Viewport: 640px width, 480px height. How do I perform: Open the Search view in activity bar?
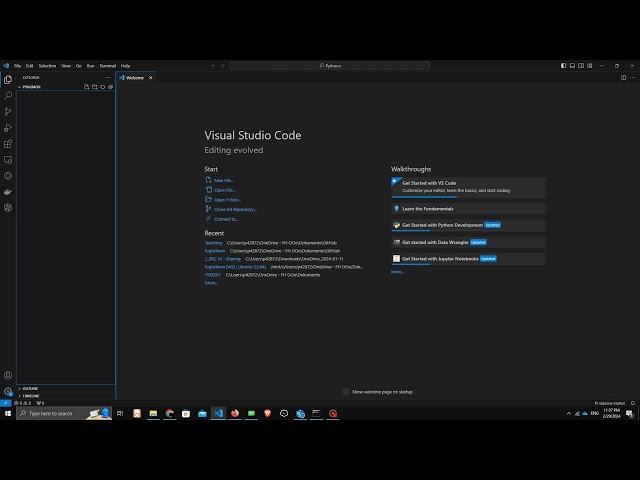(8, 96)
